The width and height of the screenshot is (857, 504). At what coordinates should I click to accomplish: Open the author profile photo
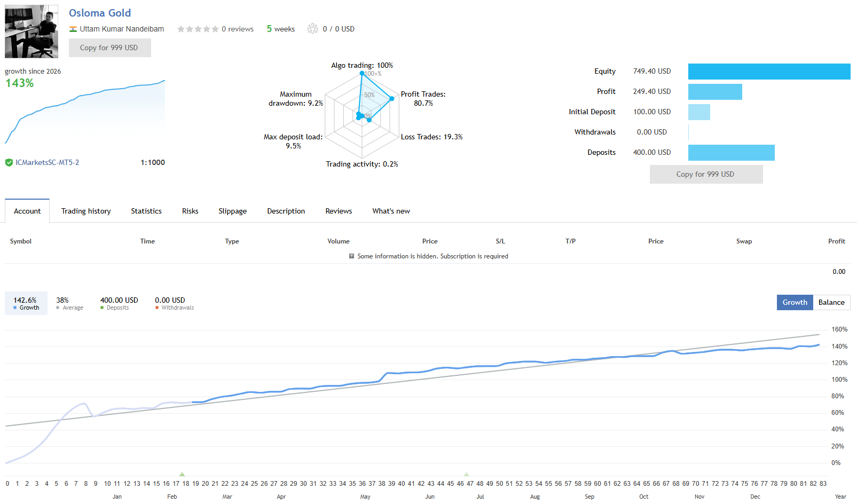[x=32, y=31]
